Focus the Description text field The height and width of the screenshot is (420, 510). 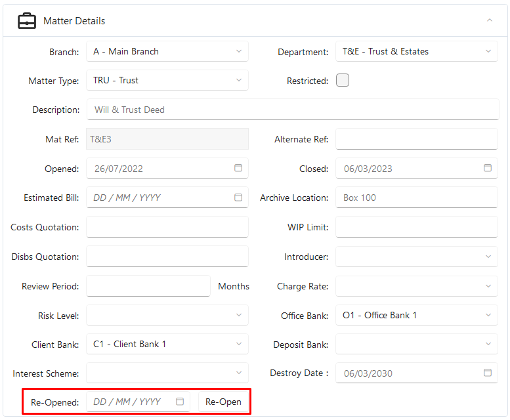pyautogui.click(x=293, y=110)
